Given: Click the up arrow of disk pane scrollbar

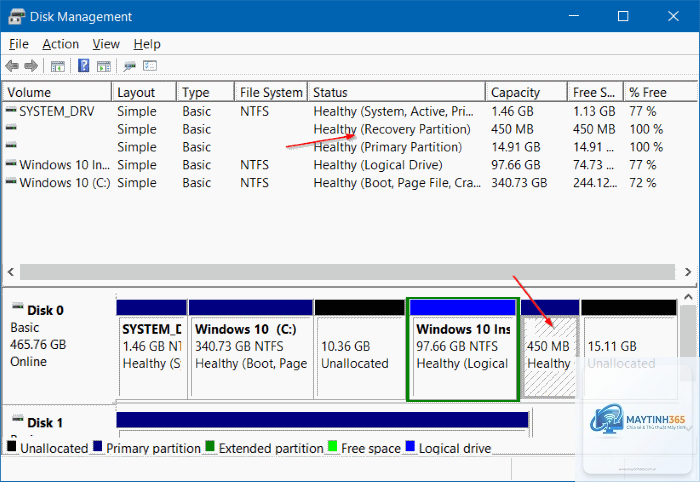Looking at the screenshot, I should pyautogui.click(x=688, y=297).
